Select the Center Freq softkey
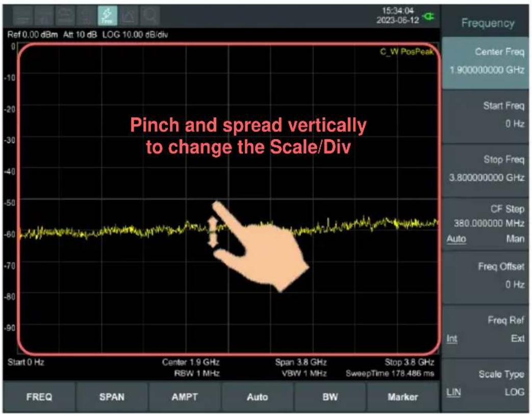This screenshot has height=414, width=532. tap(486, 63)
